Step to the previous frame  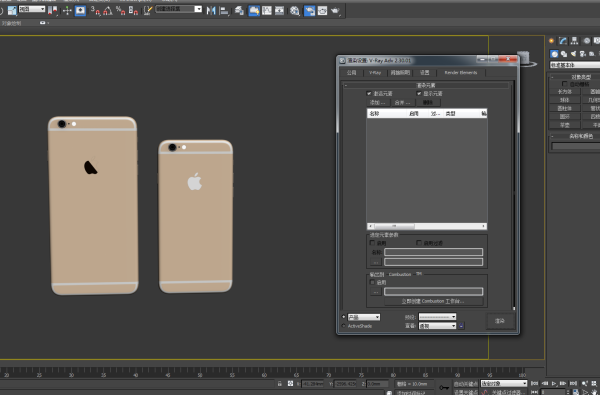pyautogui.click(x=545, y=384)
